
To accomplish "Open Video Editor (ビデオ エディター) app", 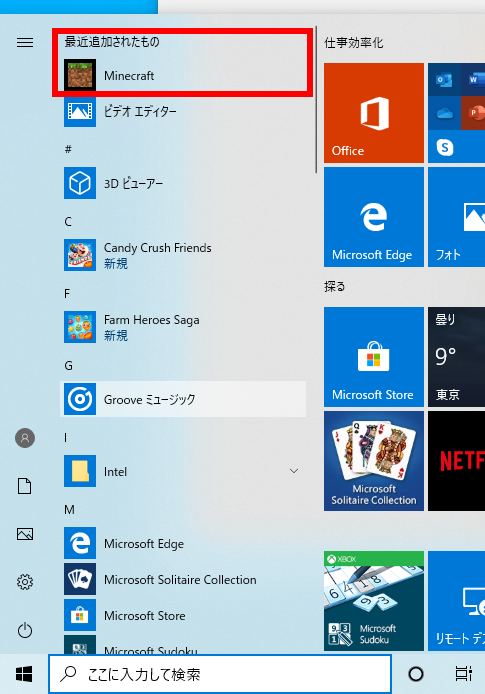I will pyautogui.click(x=183, y=111).
